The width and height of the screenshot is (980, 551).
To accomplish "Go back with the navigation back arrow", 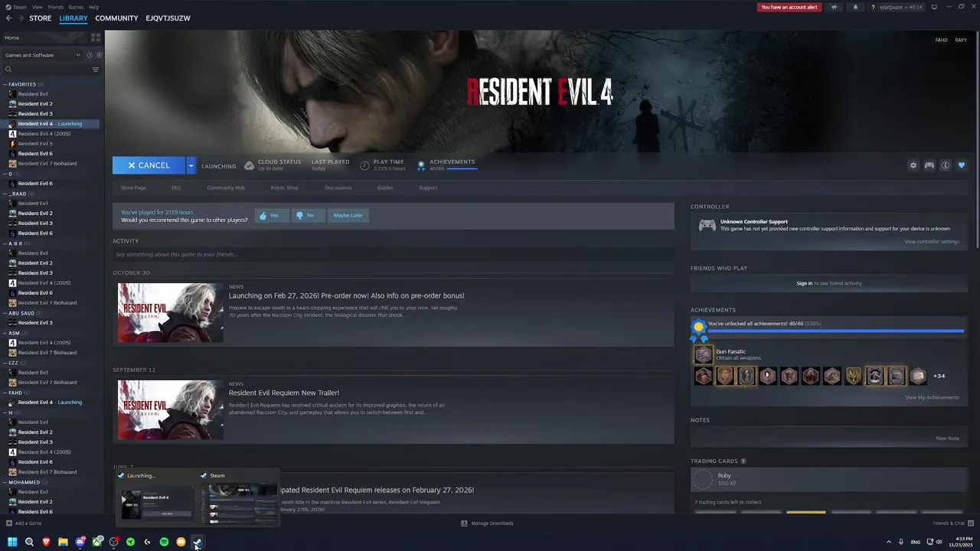I will click(8, 18).
